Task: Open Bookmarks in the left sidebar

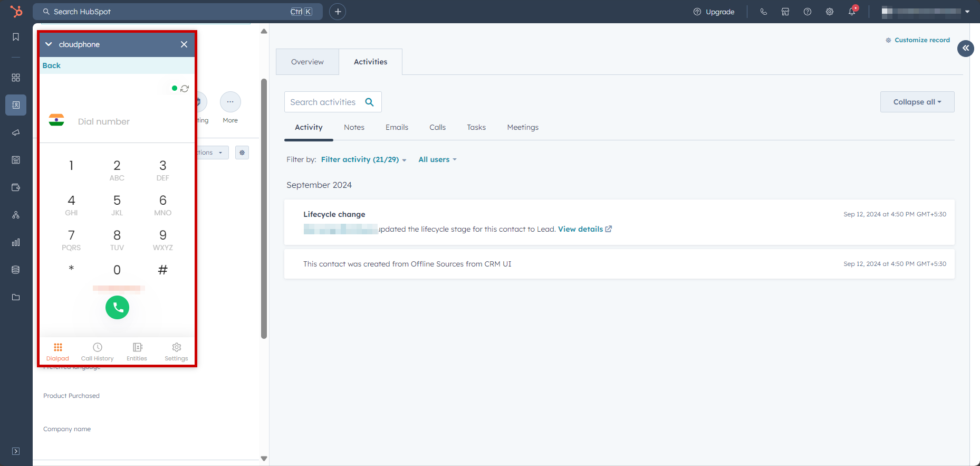Action: coord(16,37)
